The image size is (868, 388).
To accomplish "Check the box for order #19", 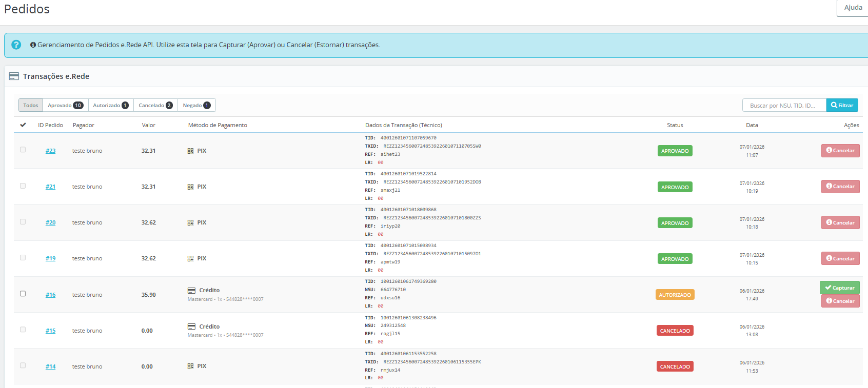I will [23, 258].
